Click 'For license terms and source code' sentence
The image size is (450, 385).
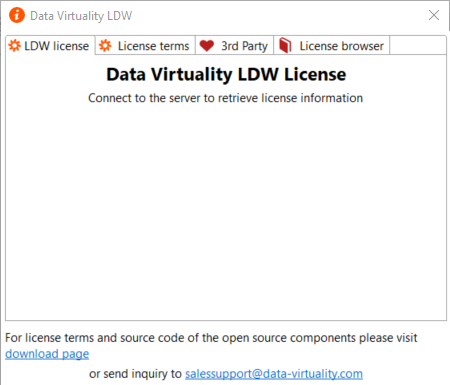[x=211, y=338]
